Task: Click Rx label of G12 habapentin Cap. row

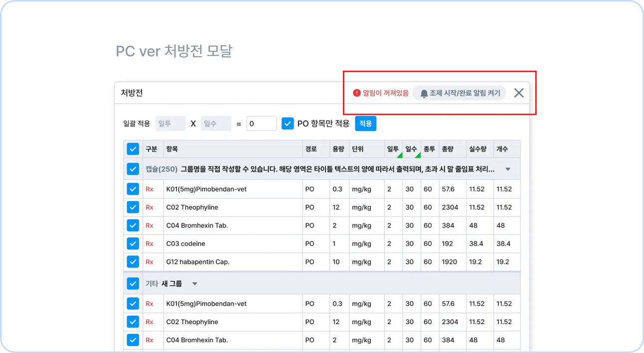Action: point(150,262)
